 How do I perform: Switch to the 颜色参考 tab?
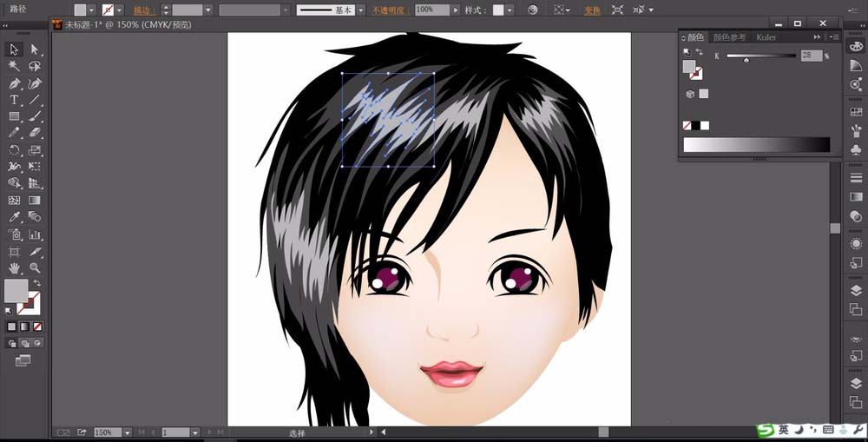coord(729,37)
